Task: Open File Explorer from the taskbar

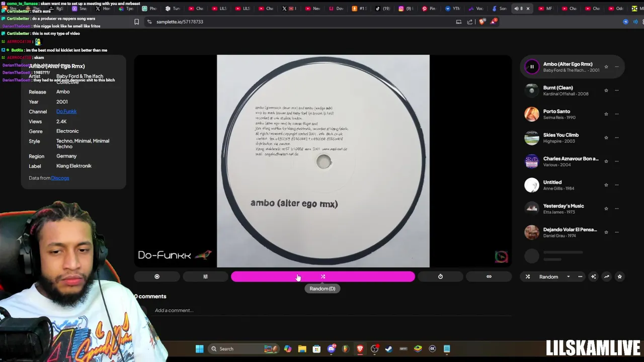Action: pyautogui.click(x=302, y=349)
